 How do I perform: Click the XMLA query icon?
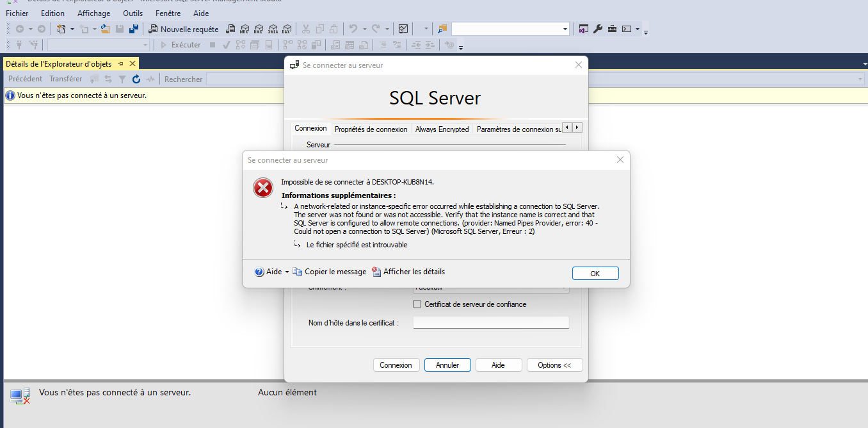tap(273, 29)
